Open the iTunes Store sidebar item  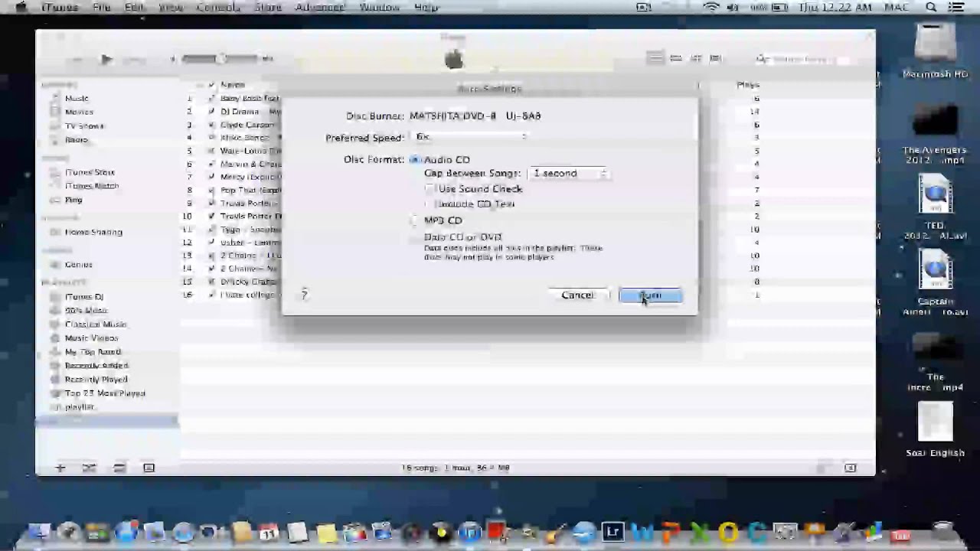tap(90, 172)
